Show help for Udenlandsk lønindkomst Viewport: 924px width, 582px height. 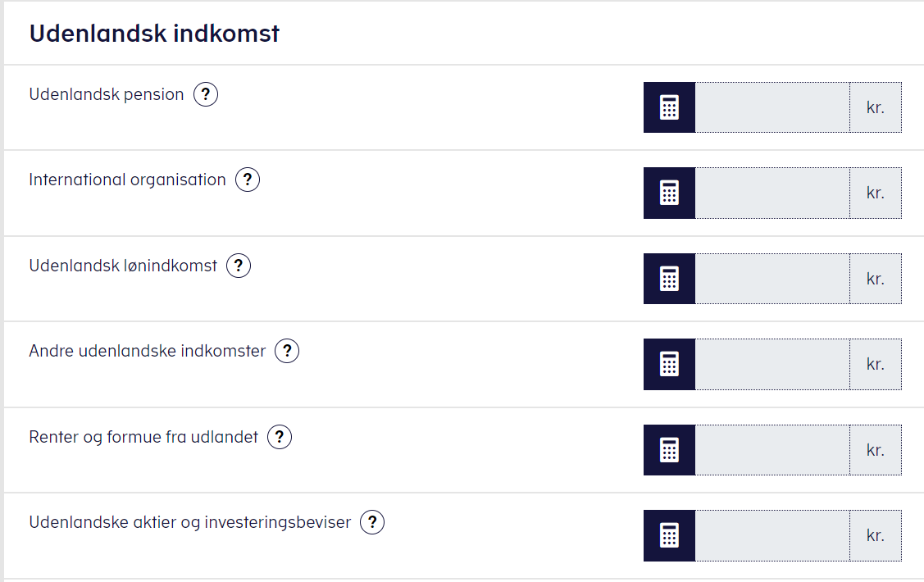coord(239,266)
